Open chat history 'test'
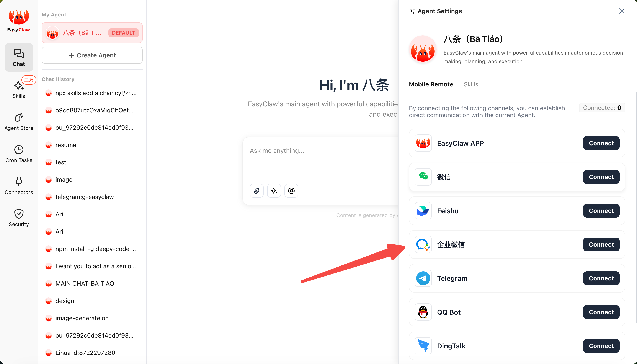The image size is (637, 364). [x=92, y=162]
